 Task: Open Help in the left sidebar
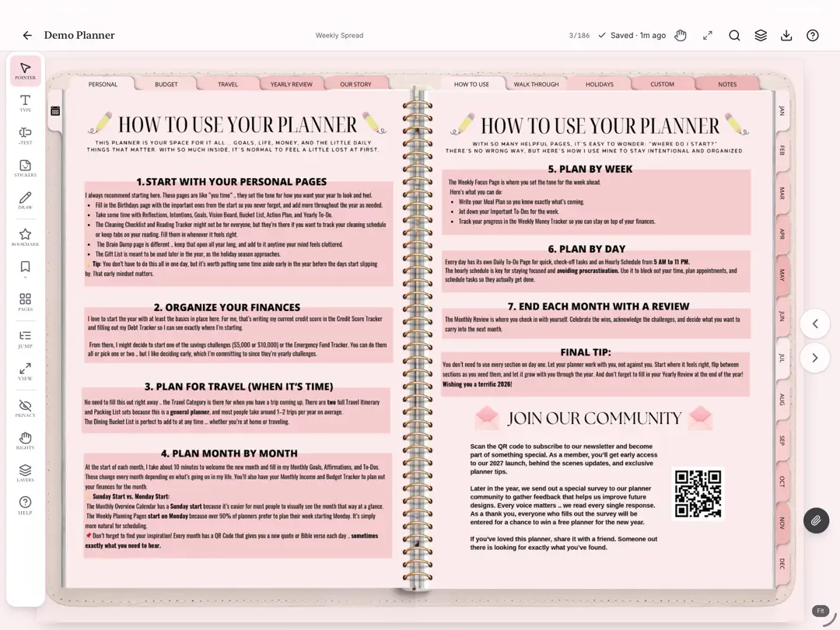pos(25,506)
